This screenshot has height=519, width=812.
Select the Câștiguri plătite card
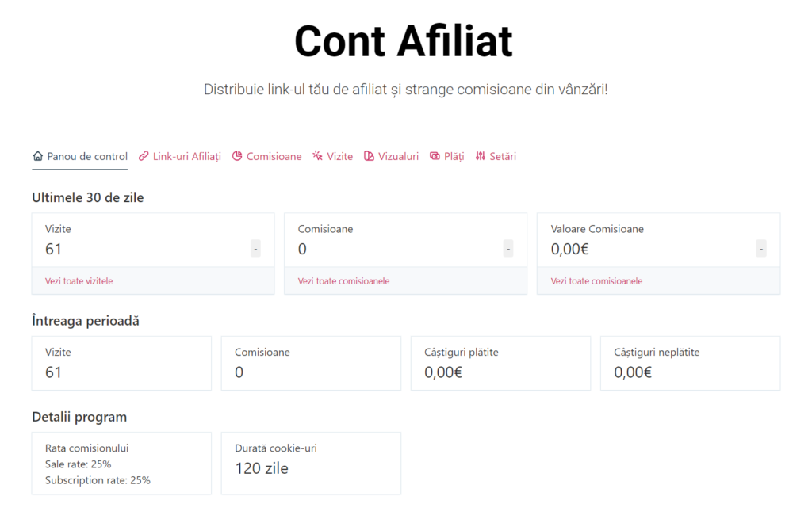click(x=500, y=363)
